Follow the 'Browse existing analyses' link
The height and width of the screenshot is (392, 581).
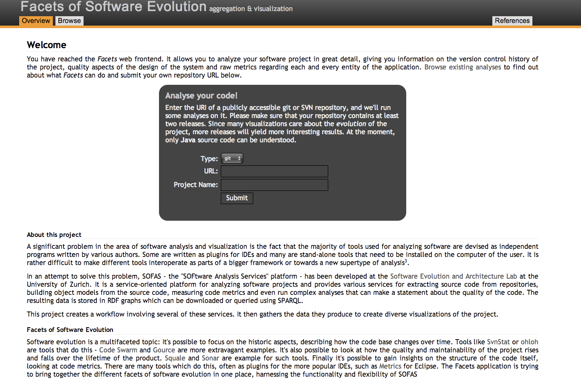(462, 67)
